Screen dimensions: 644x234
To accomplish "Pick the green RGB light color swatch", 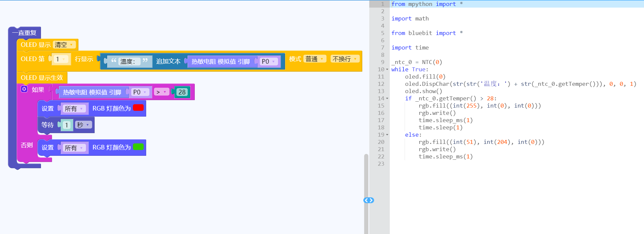I will 138,147.
